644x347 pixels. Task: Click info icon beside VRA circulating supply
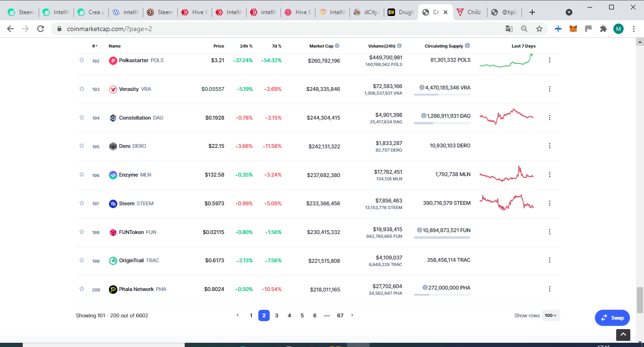tap(421, 88)
